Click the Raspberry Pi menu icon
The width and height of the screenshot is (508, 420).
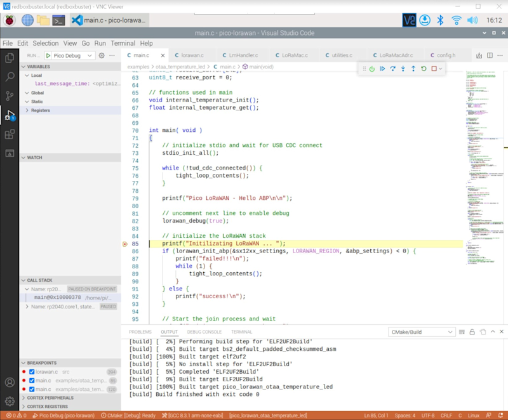pyautogui.click(x=10, y=20)
